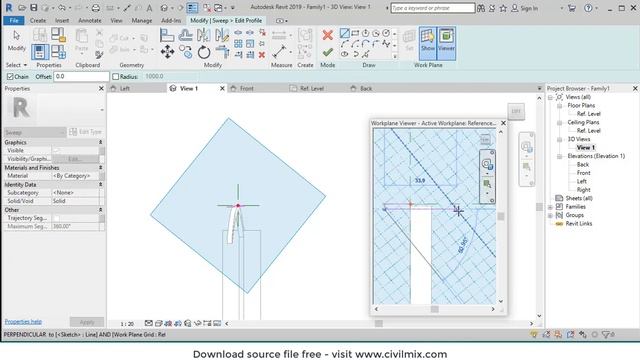Click the Open folder icon in quick access toolbar
This screenshot has height=360, width=640.
22,8
